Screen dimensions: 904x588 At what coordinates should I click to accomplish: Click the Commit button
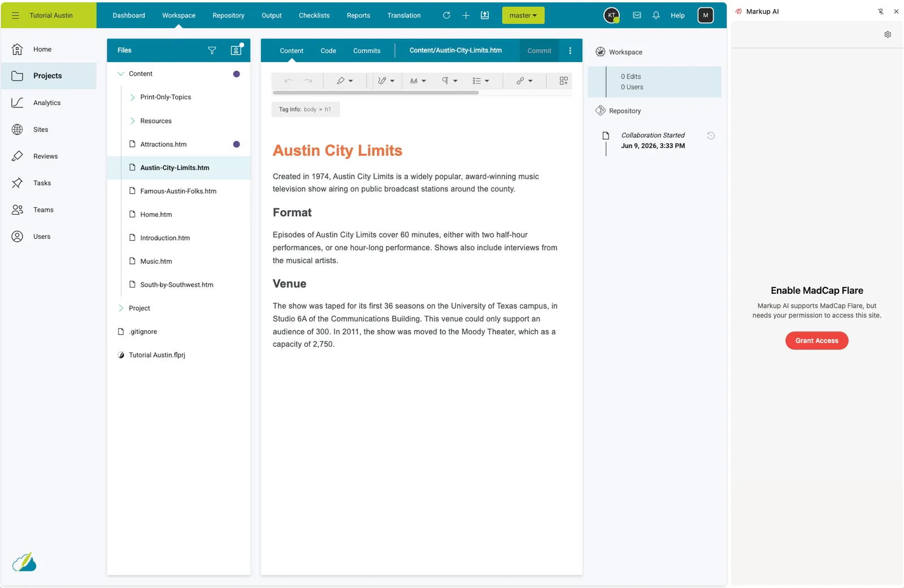539,51
